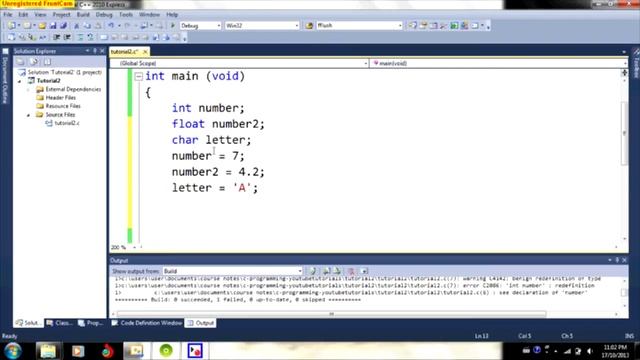Click the 'number = 7;' code line
This screenshot has width=640, height=360.
208,156
